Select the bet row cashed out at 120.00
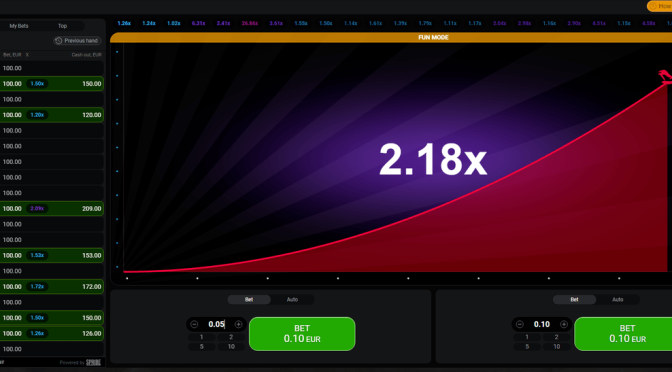The image size is (672, 372). click(51, 115)
